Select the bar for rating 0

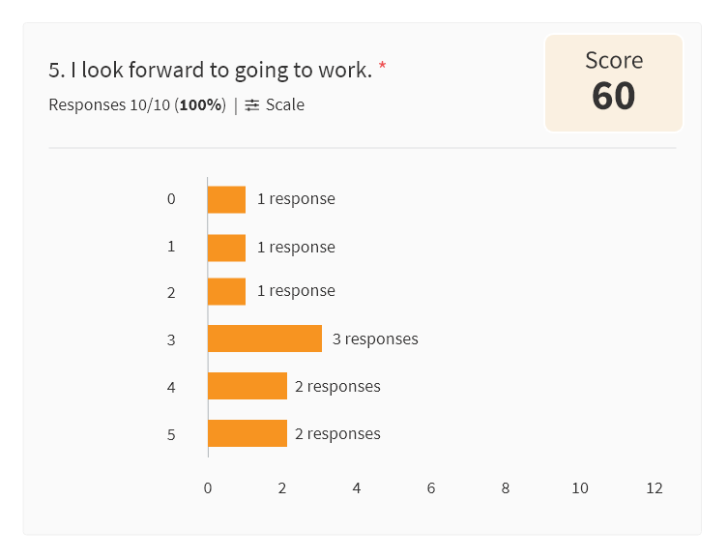[226, 199]
